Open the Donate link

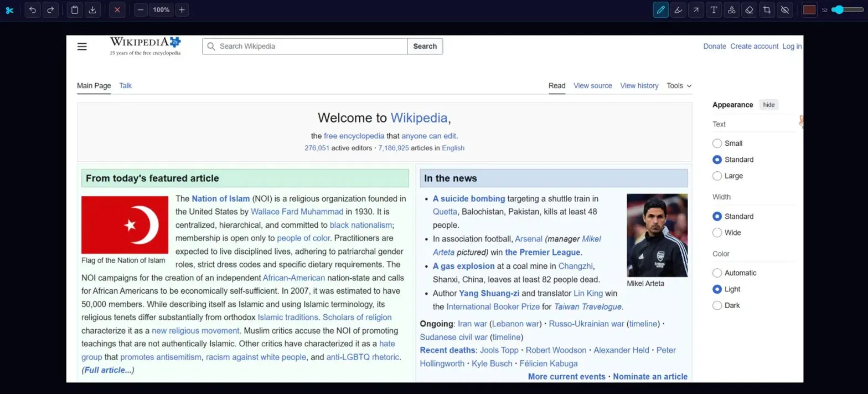point(715,47)
